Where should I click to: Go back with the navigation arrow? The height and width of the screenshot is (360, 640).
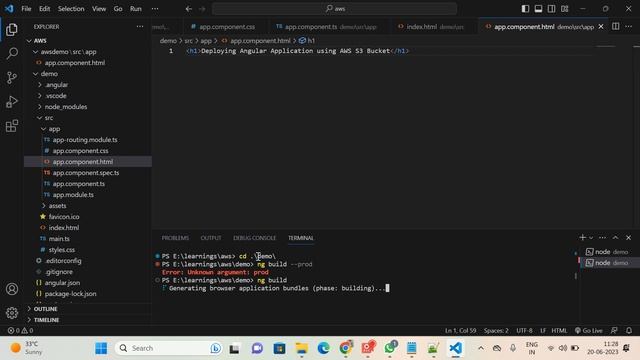coord(189,9)
